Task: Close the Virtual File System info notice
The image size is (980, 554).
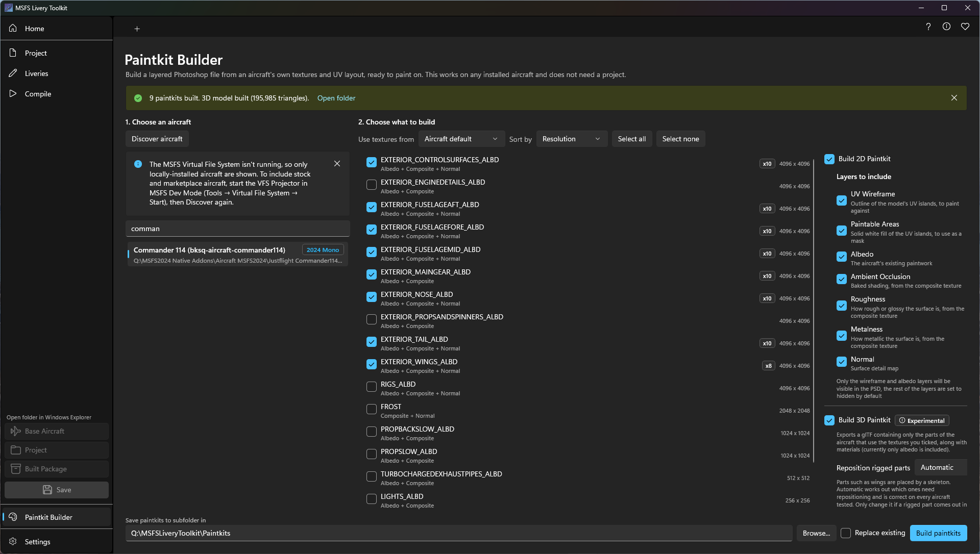Action: point(337,164)
